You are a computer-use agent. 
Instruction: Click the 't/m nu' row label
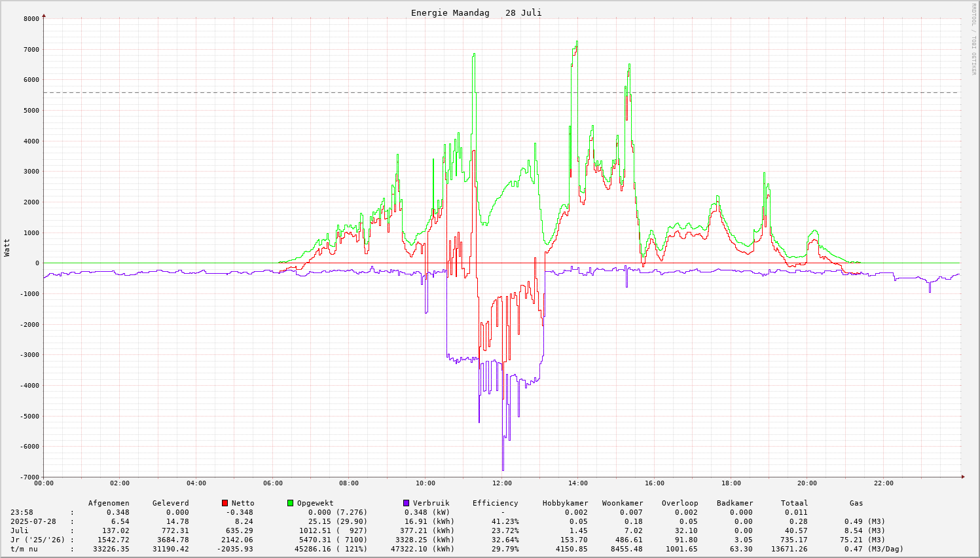click(24, 549)
